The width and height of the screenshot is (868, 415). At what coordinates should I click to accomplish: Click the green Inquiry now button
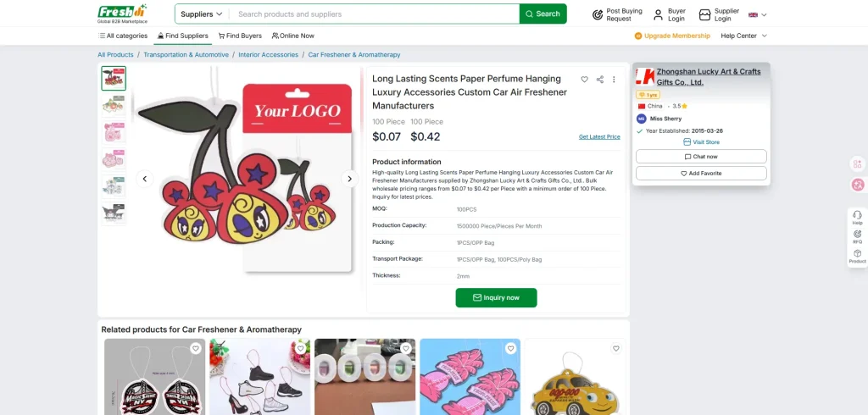point(496,297)
